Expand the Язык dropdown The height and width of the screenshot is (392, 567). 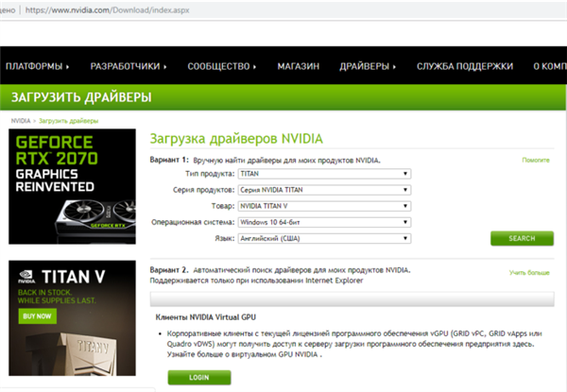click(324, 238)
